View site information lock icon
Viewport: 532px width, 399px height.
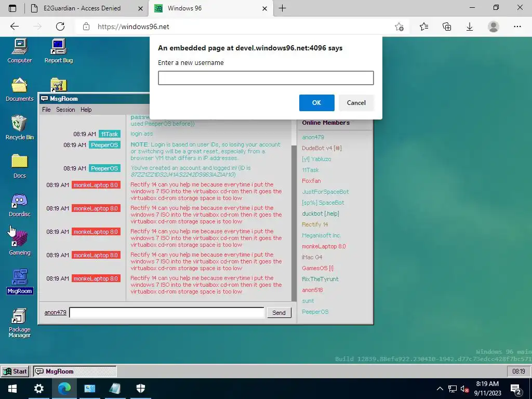86,26
